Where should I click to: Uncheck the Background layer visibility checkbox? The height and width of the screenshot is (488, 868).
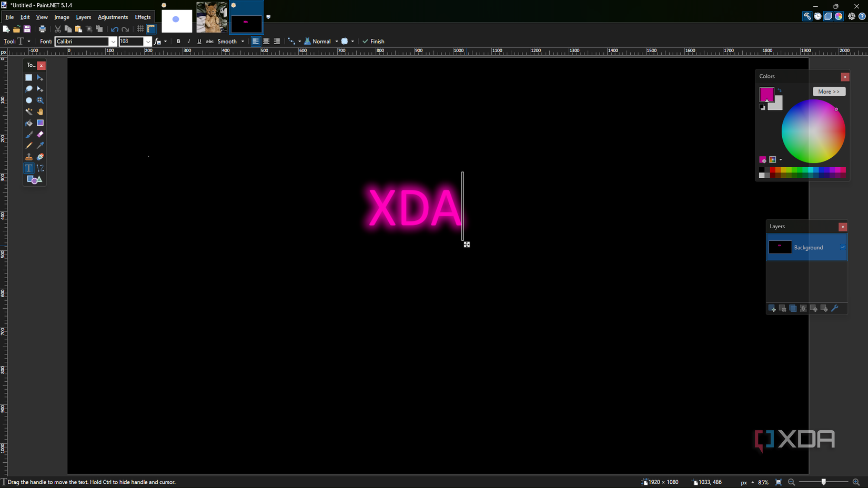842,247
